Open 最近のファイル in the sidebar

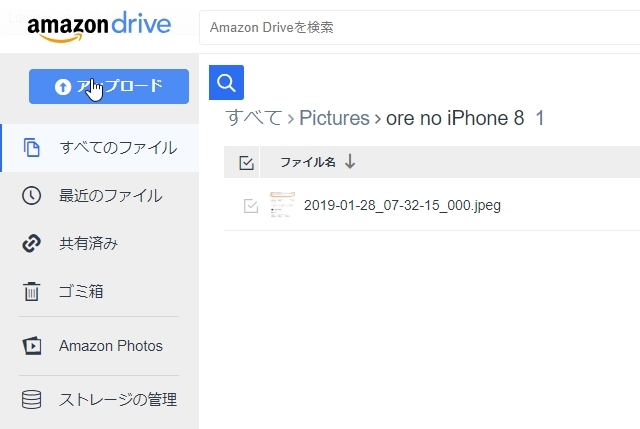coord(100,196)
